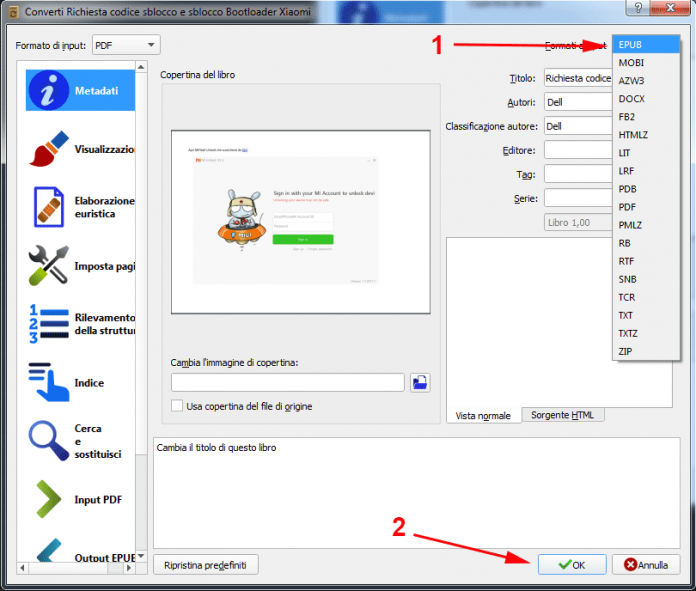
Task: Click the book cover preview thumbnail
Action: [301, 222]
